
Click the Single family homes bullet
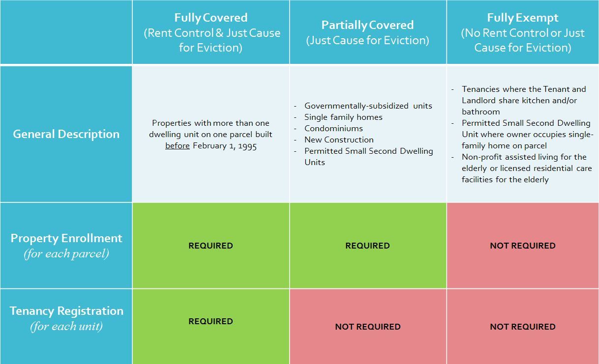[x=343, y=117]
